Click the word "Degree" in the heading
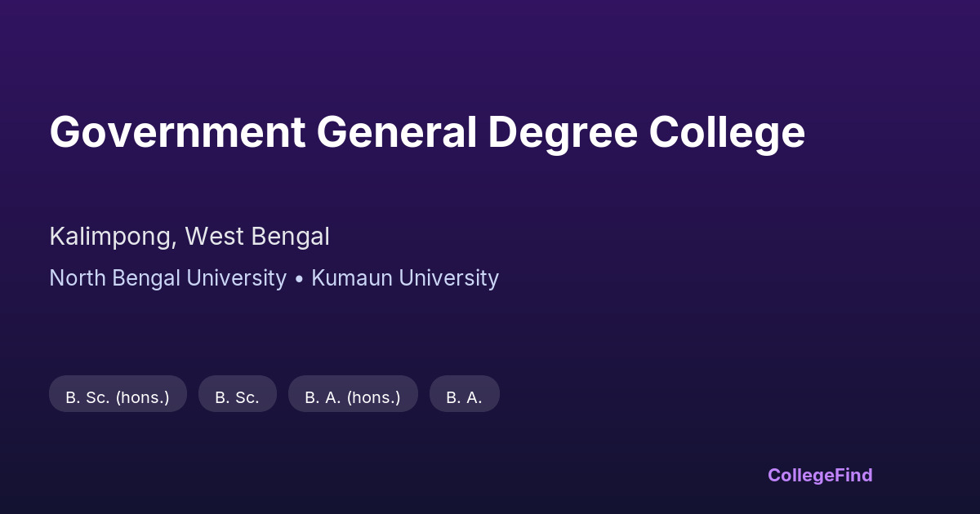 [563, 132]
